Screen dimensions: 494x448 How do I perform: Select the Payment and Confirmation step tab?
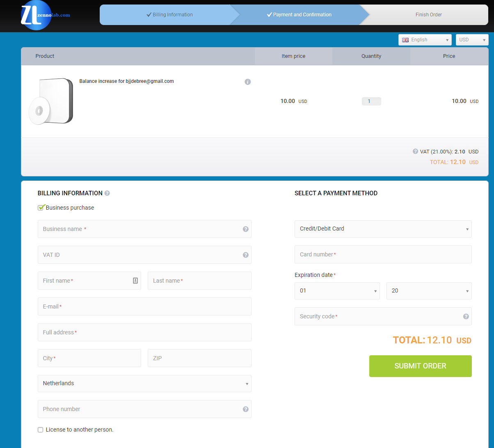click(299, 15)
